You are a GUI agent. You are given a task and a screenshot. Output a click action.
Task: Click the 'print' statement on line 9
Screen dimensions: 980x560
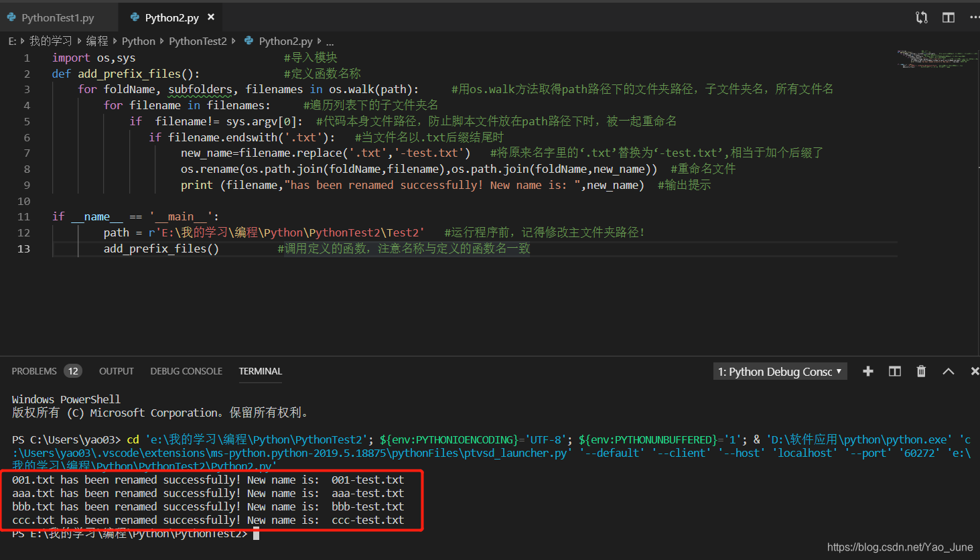(197, 185)
